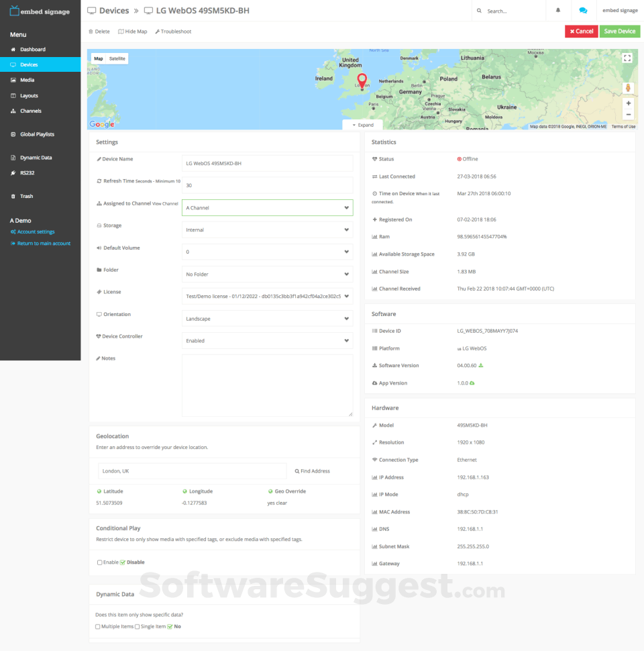Check the Single Item checkbox

point(138,627)
